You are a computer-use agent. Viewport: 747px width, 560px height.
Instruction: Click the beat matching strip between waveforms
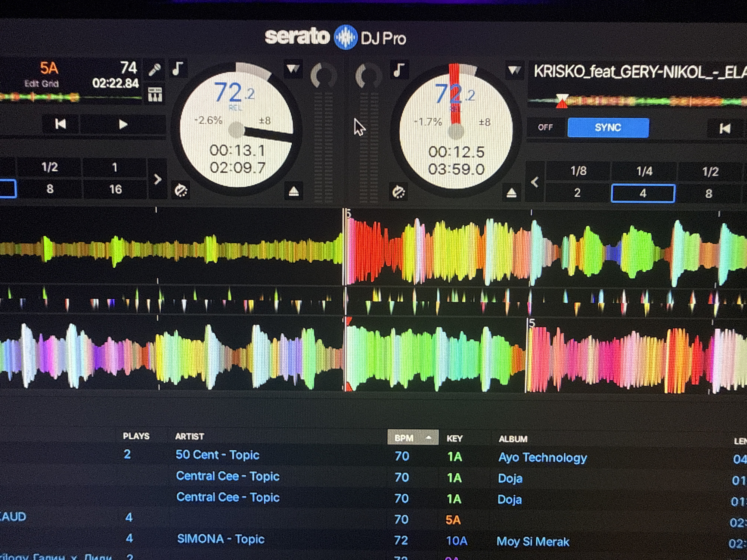373,301
